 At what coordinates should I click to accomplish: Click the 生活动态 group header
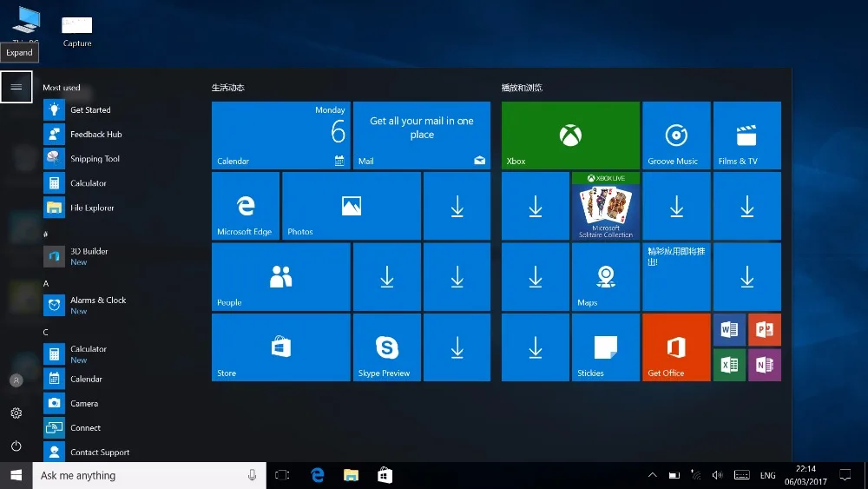[x=228, y=88]
